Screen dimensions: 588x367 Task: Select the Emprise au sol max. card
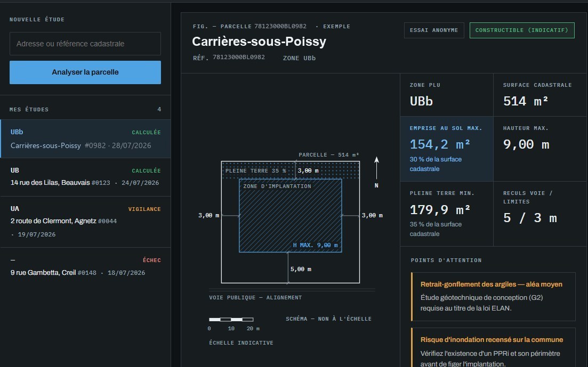[447, 149]
